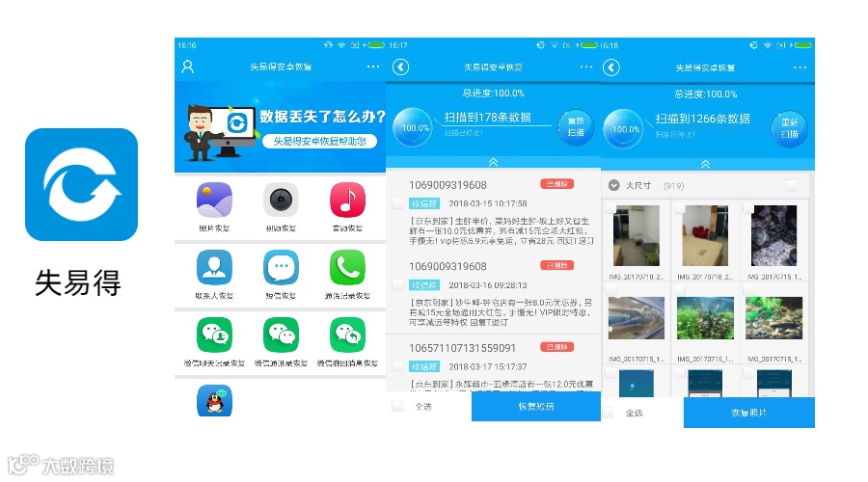Click 重新扫描 rescan button on photo screen

(x=789, y=129)
